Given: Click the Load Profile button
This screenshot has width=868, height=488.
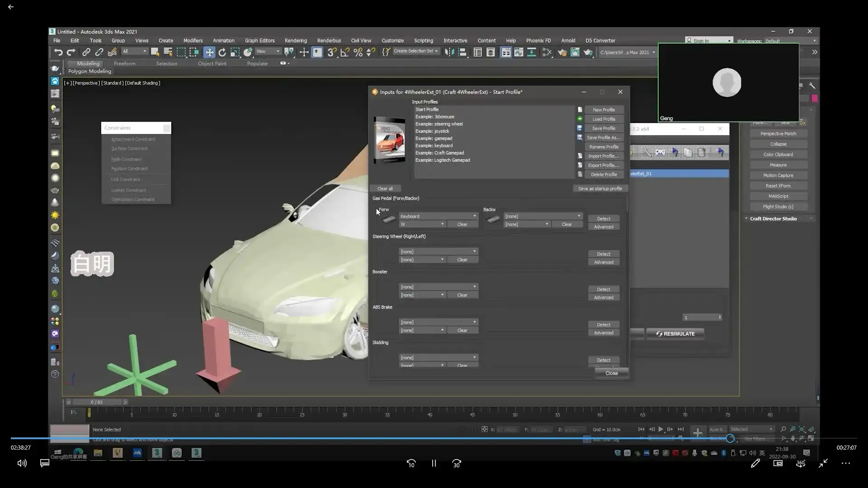Looking at the screenshot, I should coord(604,119).
